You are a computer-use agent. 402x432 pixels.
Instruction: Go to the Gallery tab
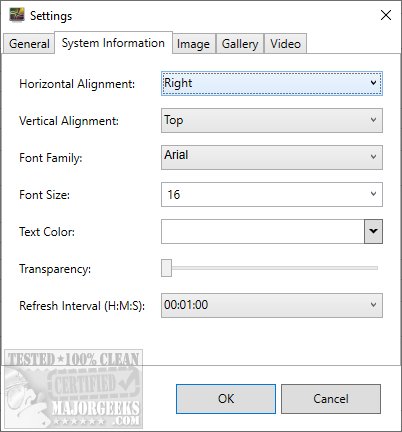pyautogui.click(x=240, y=44)
